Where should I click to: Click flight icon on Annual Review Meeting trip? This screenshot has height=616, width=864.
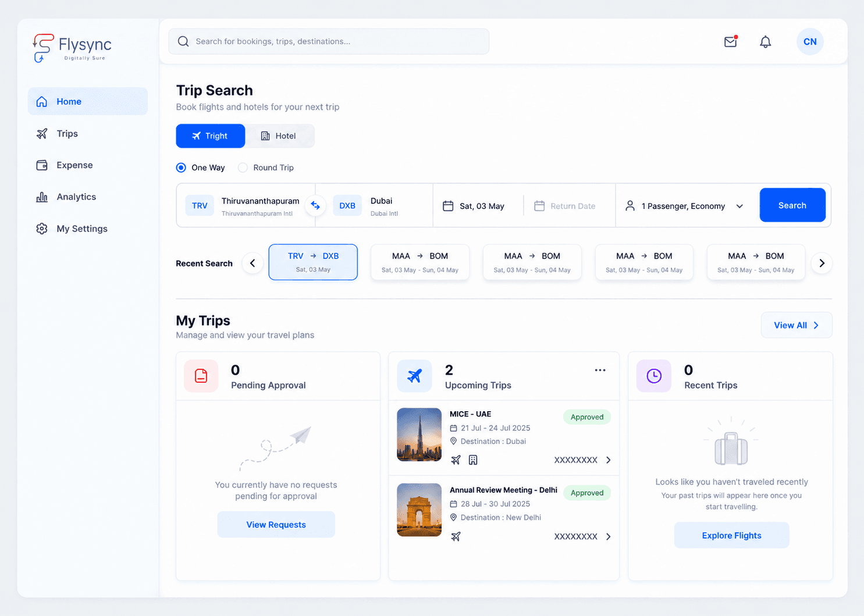pyautogui.click(x=456, y=536)
